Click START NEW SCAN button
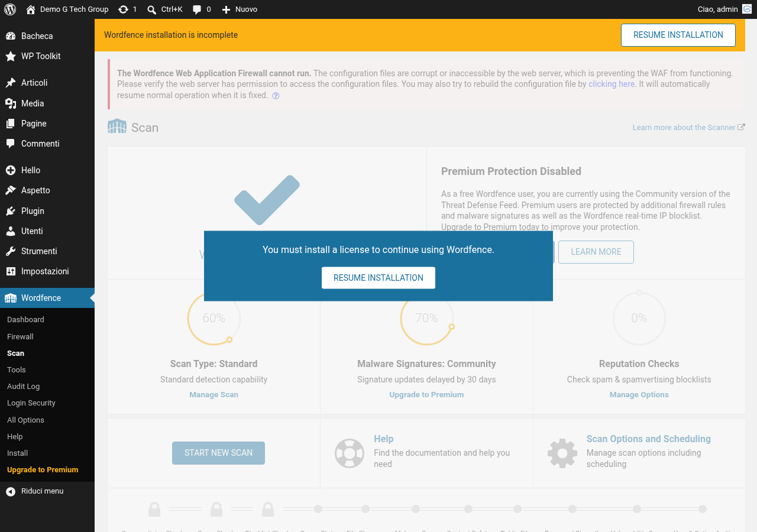757x532 pixels. pyautogui.click(x=218, y=453)
